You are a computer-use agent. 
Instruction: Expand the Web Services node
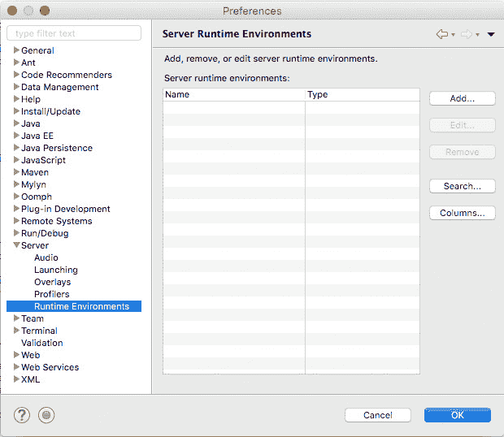pyautogui.click(x=17, y=367)
